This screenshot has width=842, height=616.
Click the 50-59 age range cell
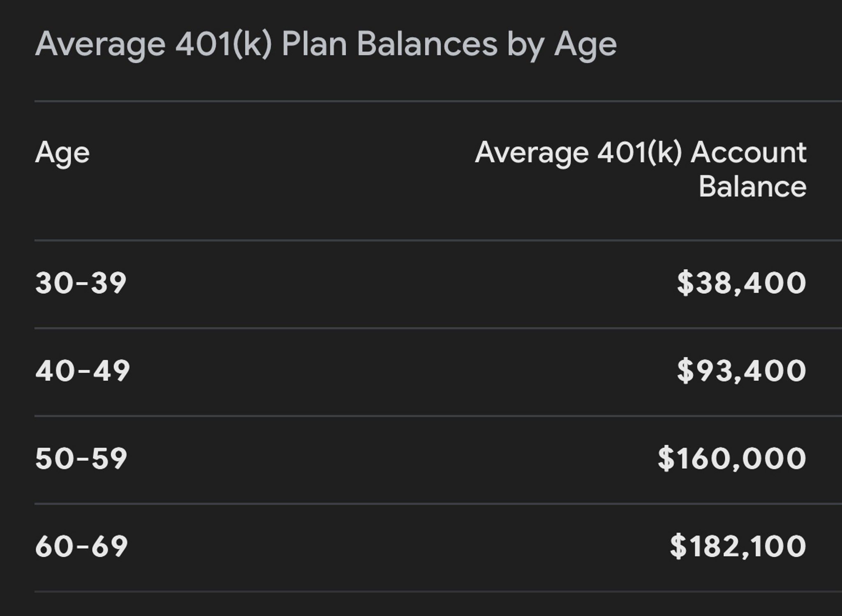point(81,459)
